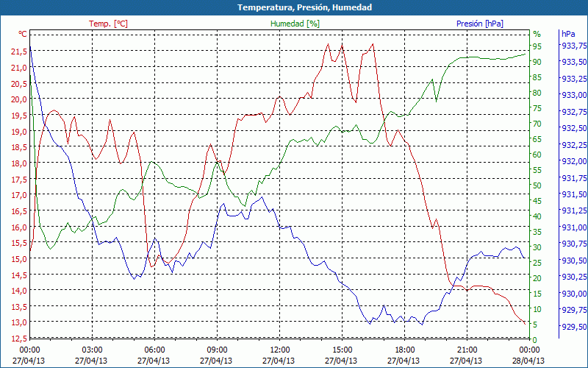The height and width of the screenshot is (368, 588).
Task: Click humidity axis value '80'
Action: click(x=537, y=93)
